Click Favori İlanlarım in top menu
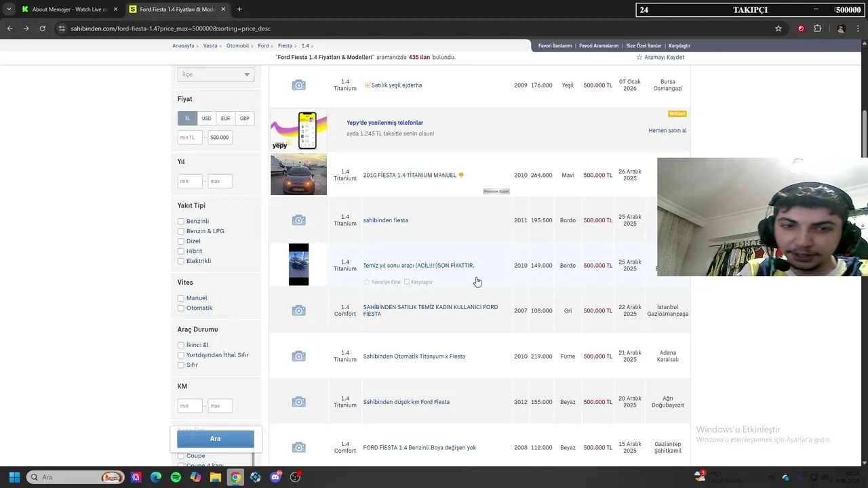This screenshot has height=488, width=868. [555, 46]
